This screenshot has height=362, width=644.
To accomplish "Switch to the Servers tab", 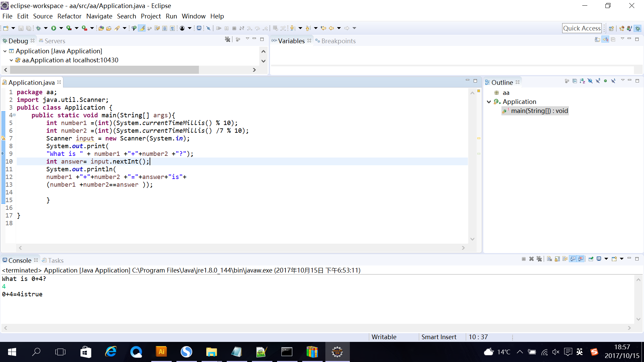I will (52, 41).
